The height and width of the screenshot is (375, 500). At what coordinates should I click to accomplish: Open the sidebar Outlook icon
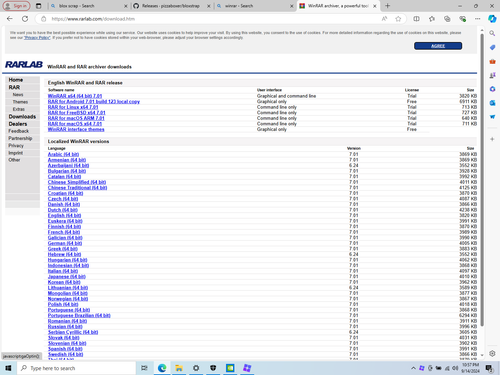492,103
